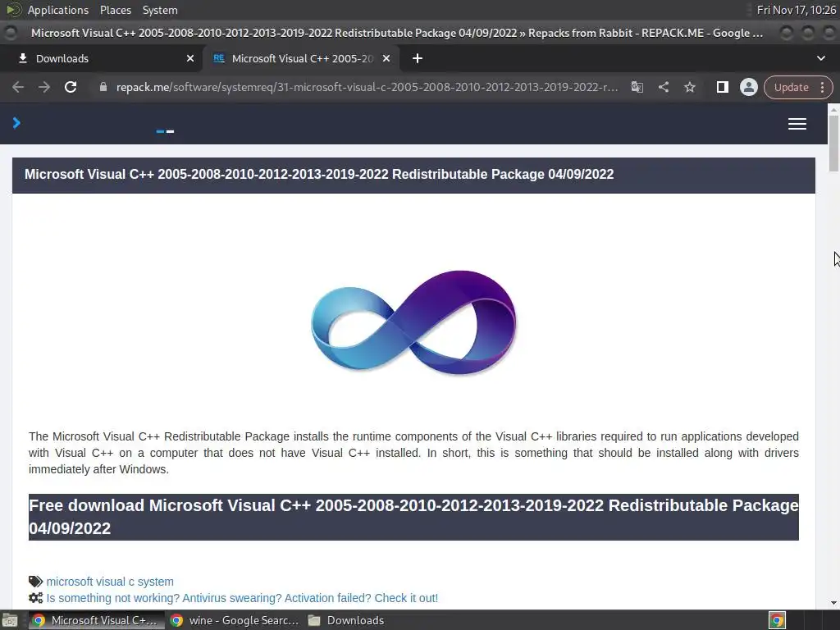Open 'Is something not working?' help link
The width and height of the screenshot is (840, 630).
[x=242, y=598]
